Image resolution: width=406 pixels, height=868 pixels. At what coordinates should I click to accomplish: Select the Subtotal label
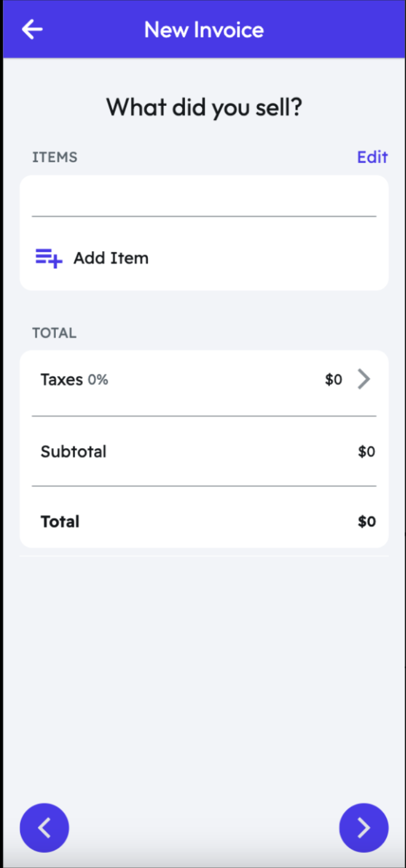tap(73, 451)
